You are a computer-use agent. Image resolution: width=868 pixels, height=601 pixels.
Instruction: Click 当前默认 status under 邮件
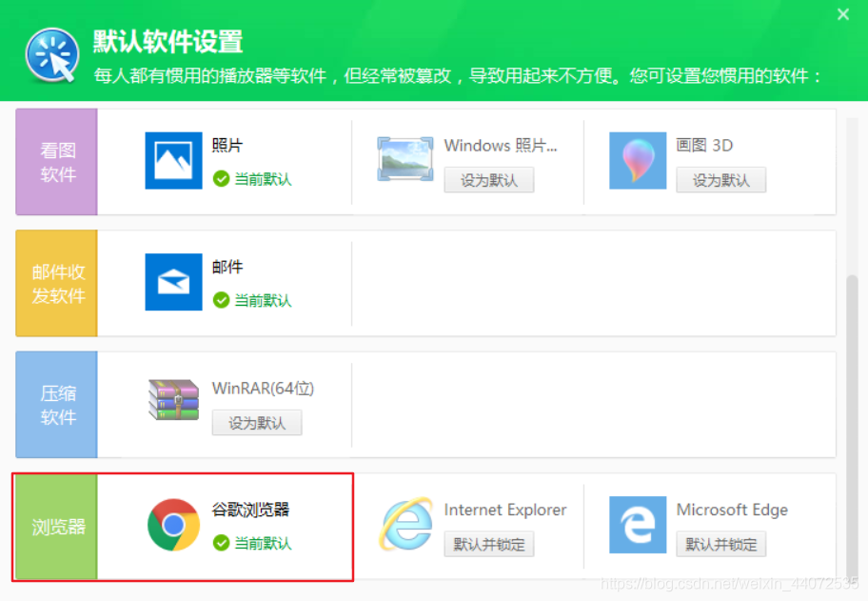point(263,300)
